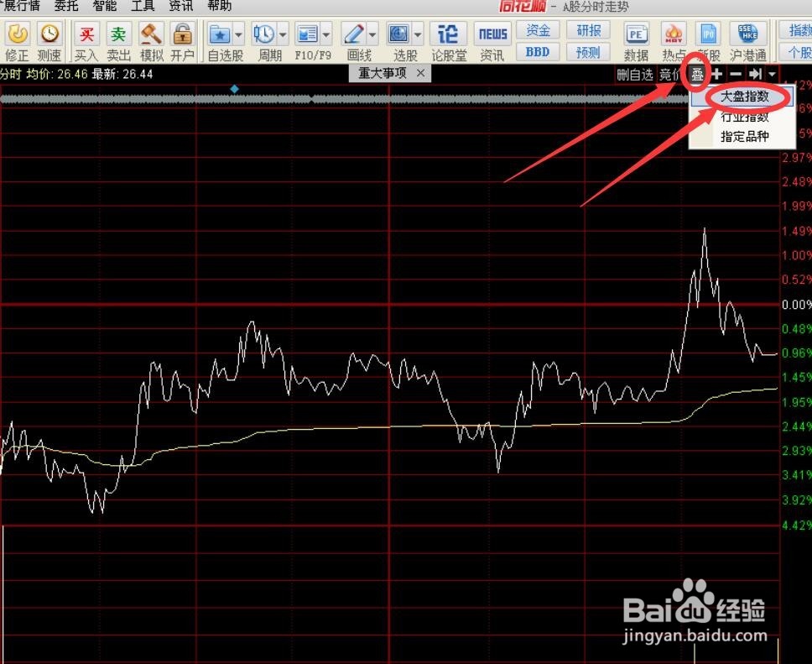The height and width of the screenshot is (664, 812).
Task: Open the 测速 speed test clock icon
Action: click(49, 34)
